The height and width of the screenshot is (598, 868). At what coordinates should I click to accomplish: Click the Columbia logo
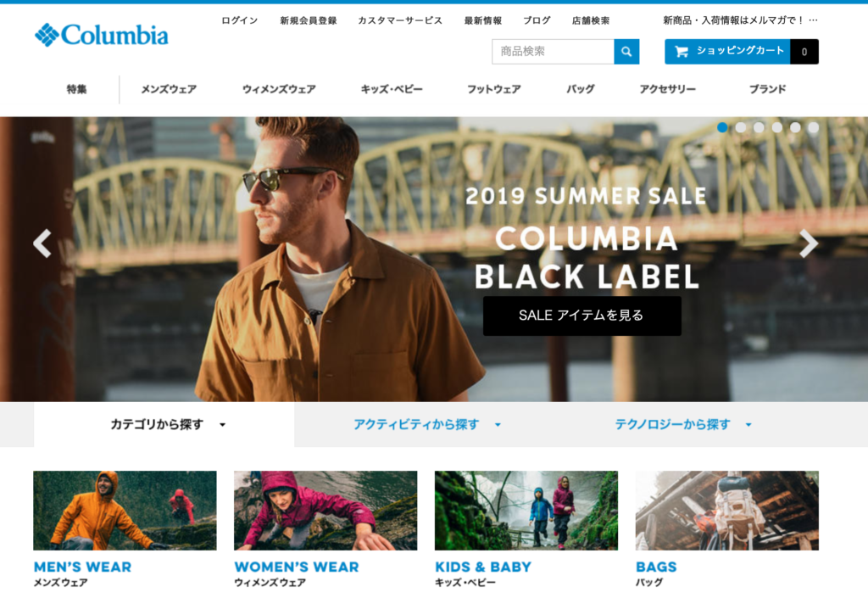click(x=102, y=35)
